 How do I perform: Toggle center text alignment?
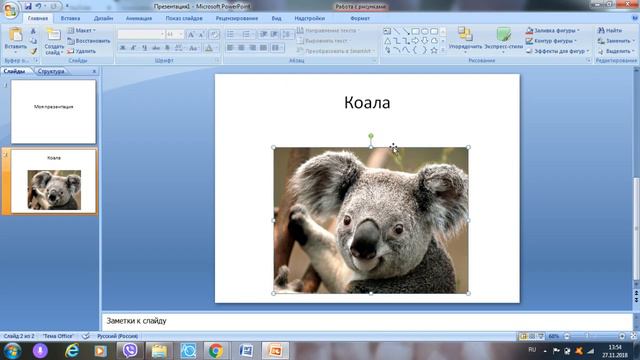point(241,48)
